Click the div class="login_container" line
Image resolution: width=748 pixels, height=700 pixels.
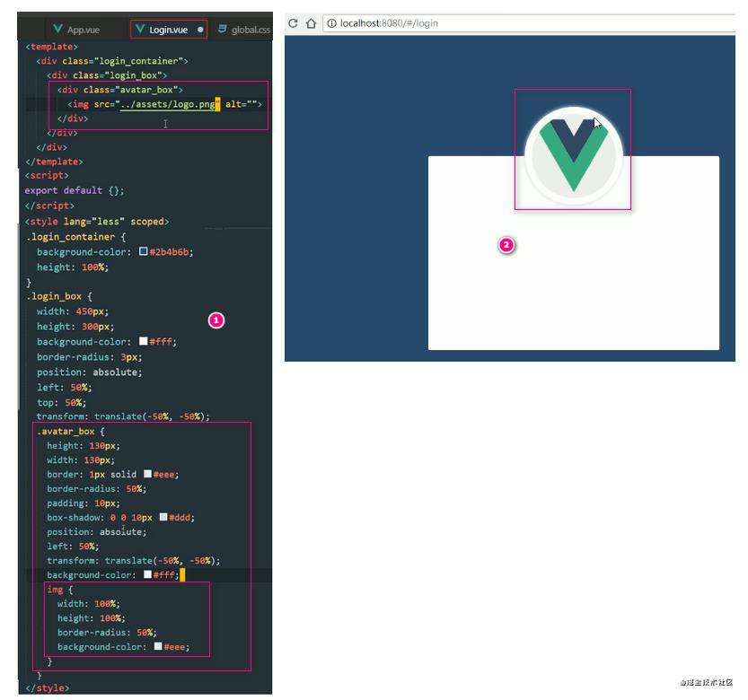coord(112,61)
